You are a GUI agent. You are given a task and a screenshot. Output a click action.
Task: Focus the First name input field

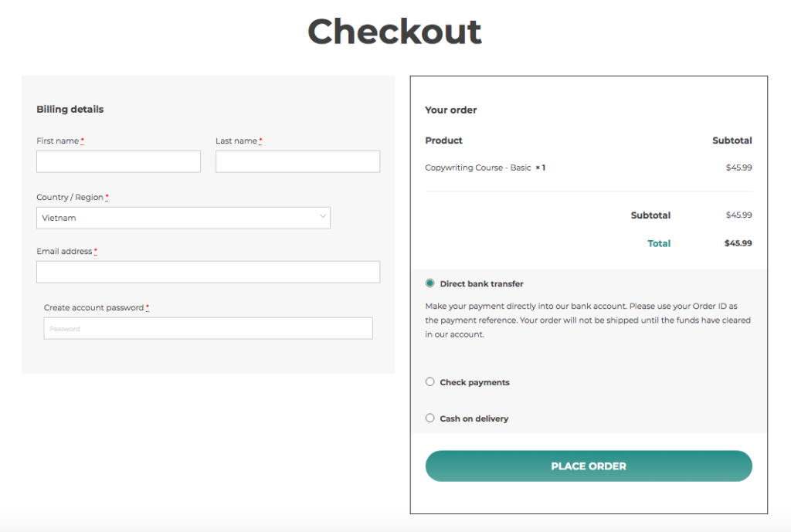(x=118, y=162)
